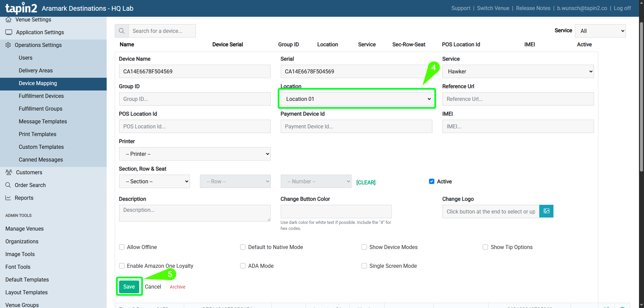Click the Serial input field

point(356,71)
